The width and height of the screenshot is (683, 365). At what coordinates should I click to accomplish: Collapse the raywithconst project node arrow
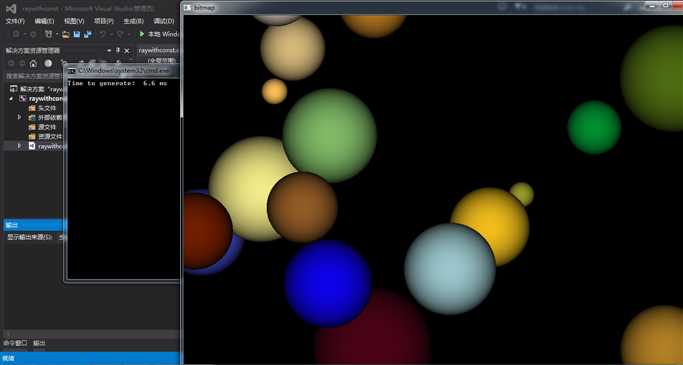tap(12, 99)
